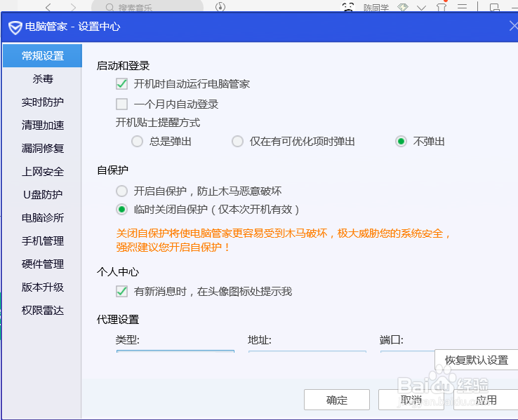Image resolution: width=518 pixels, height=420 pixels.
Task: Open the song recognition icon in music player
Action: [220, 6]
